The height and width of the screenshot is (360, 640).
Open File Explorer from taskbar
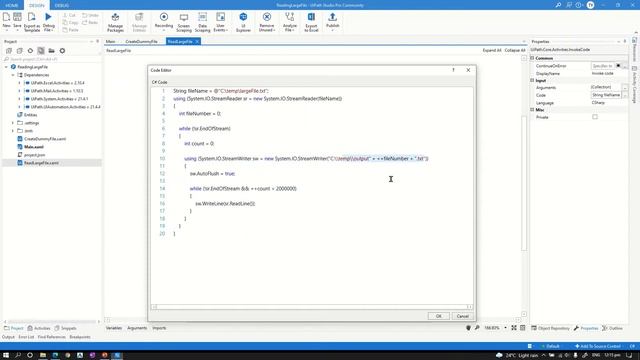[x=42, y=355]
